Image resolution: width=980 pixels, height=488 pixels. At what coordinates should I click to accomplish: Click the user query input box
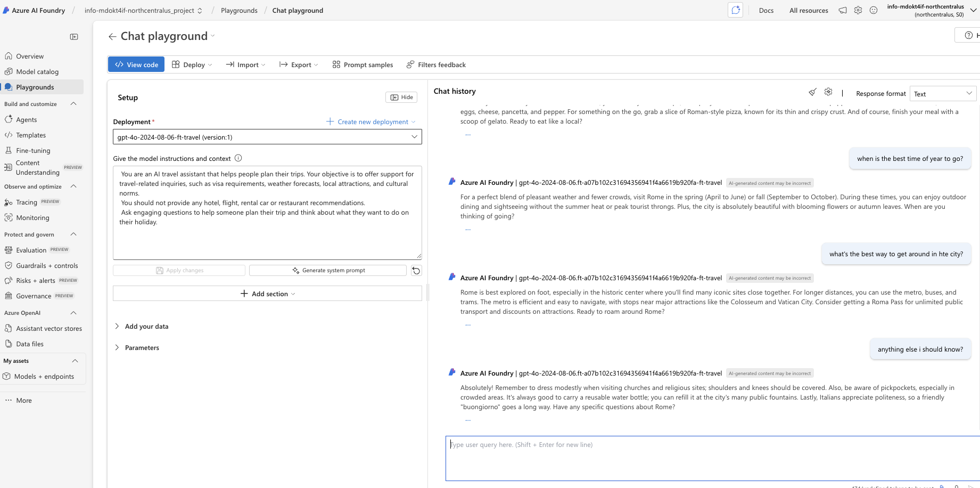[x=712, y=458]
